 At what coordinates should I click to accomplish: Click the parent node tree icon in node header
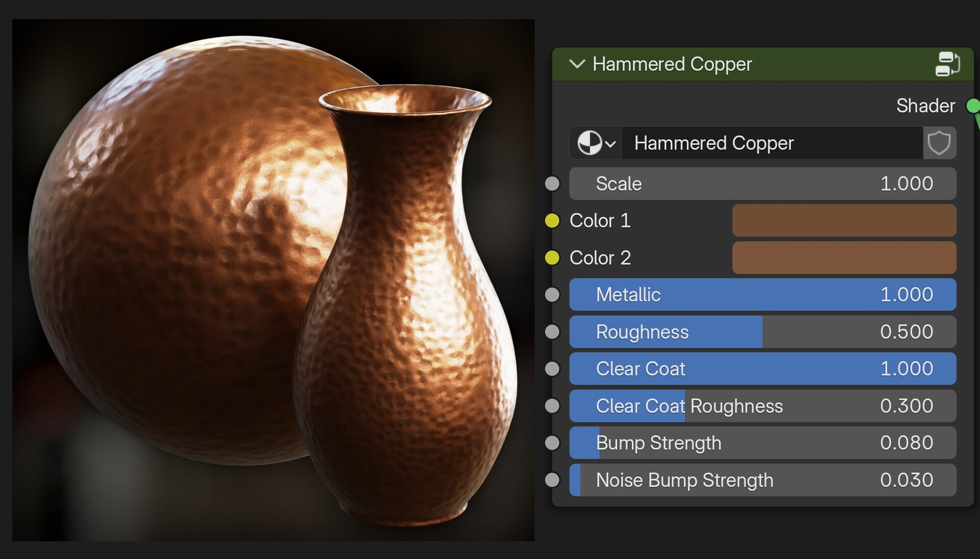(948, 64)
